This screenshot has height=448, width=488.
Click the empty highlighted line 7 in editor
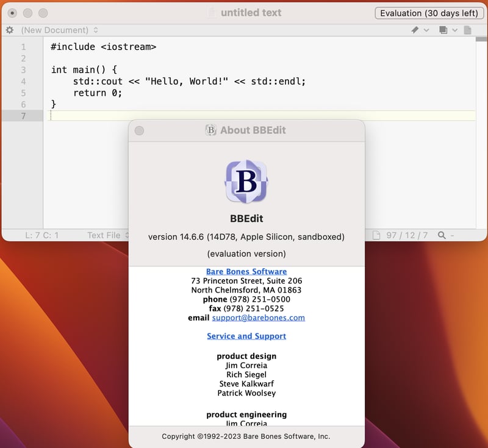pyautogui.click(x=263, y=116)
